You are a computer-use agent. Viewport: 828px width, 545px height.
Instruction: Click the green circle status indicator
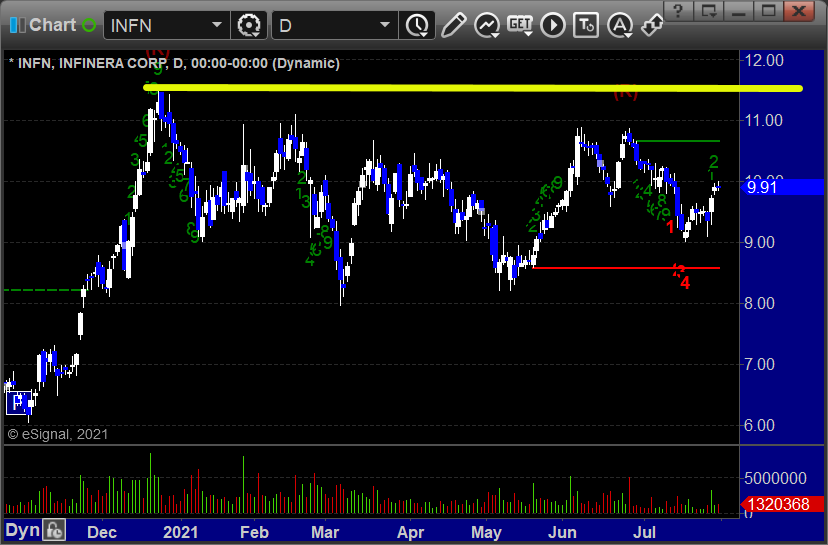tap(89, 25)
